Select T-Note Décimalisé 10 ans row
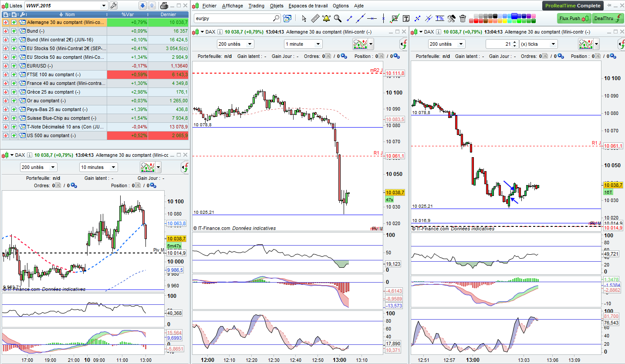 point(95,127)
